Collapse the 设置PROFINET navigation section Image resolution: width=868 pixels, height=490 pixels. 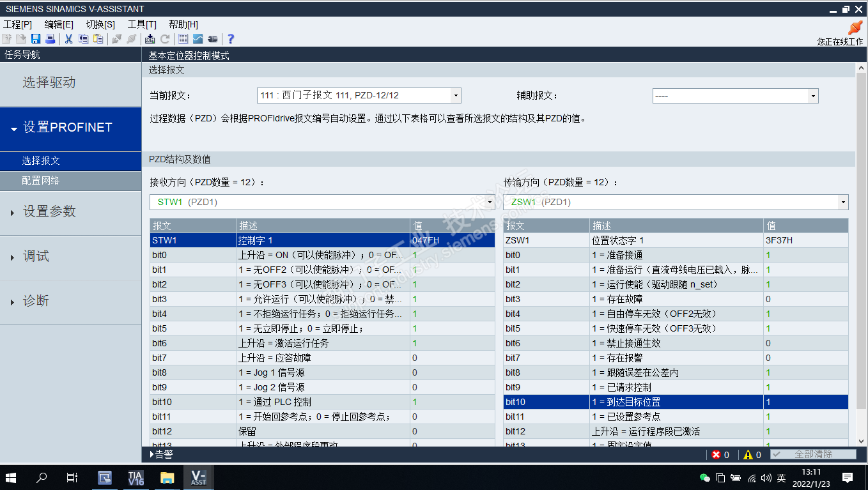tap(70, 128)
